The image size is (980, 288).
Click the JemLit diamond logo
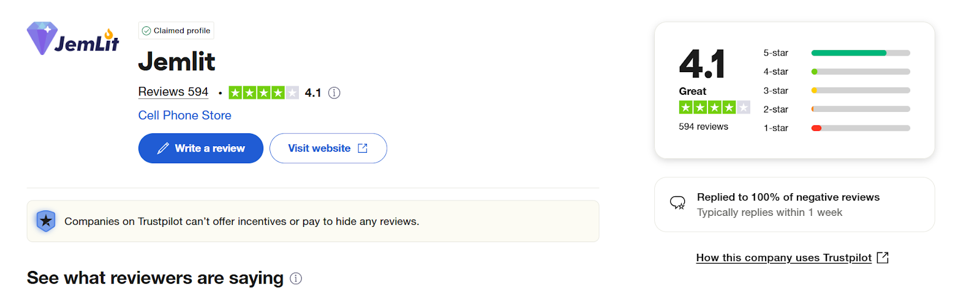(73, 39)
